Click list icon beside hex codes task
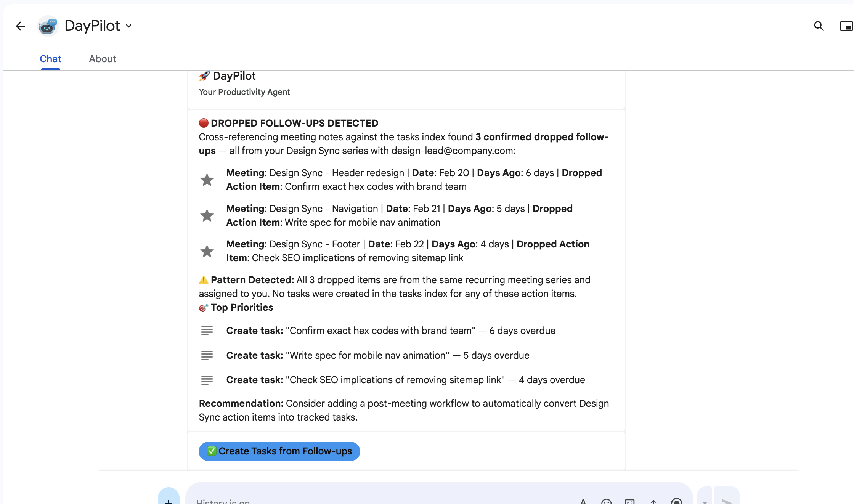Viewport: 854px width, 504px height. tap(207, 331)
